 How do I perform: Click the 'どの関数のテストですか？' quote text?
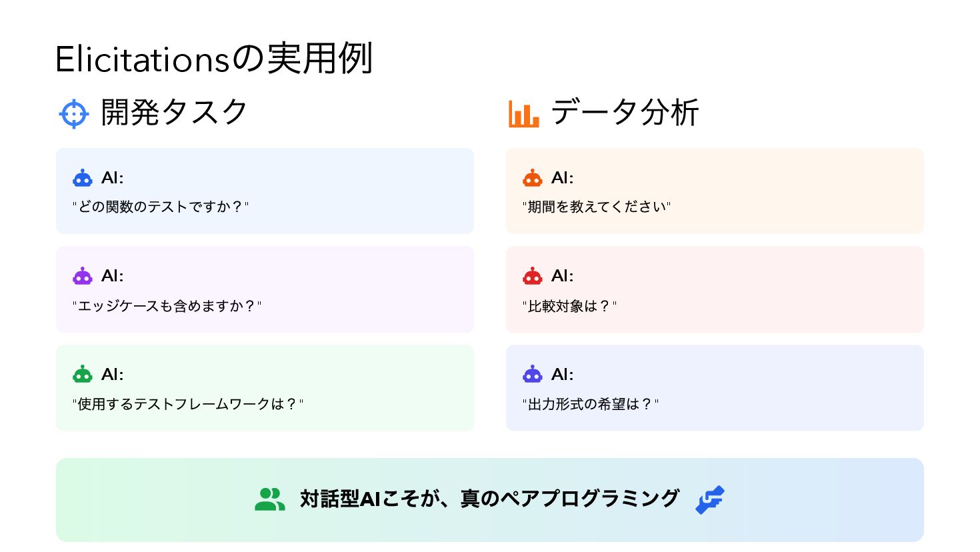pyautogui.click(x=161, y=207)
